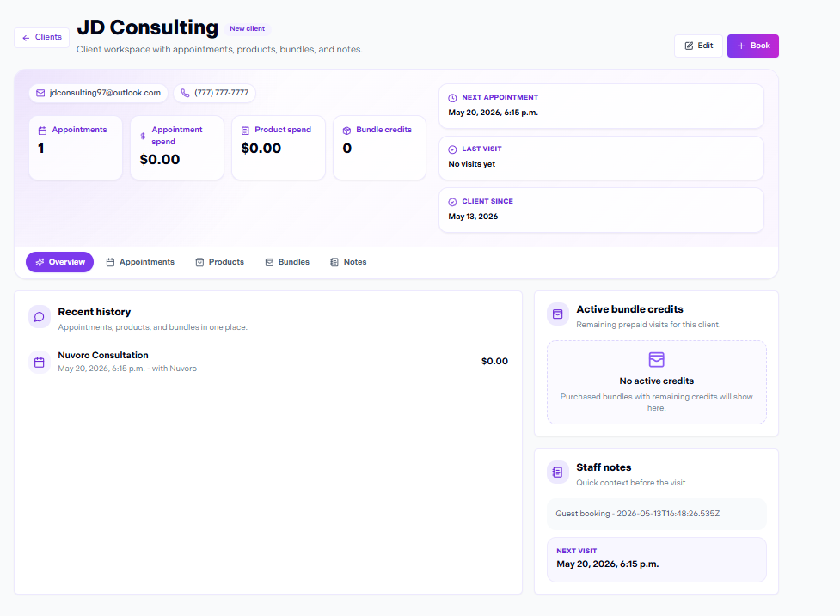Click the Guest booking staff note
Screen dimensions: 840x616
657,515
